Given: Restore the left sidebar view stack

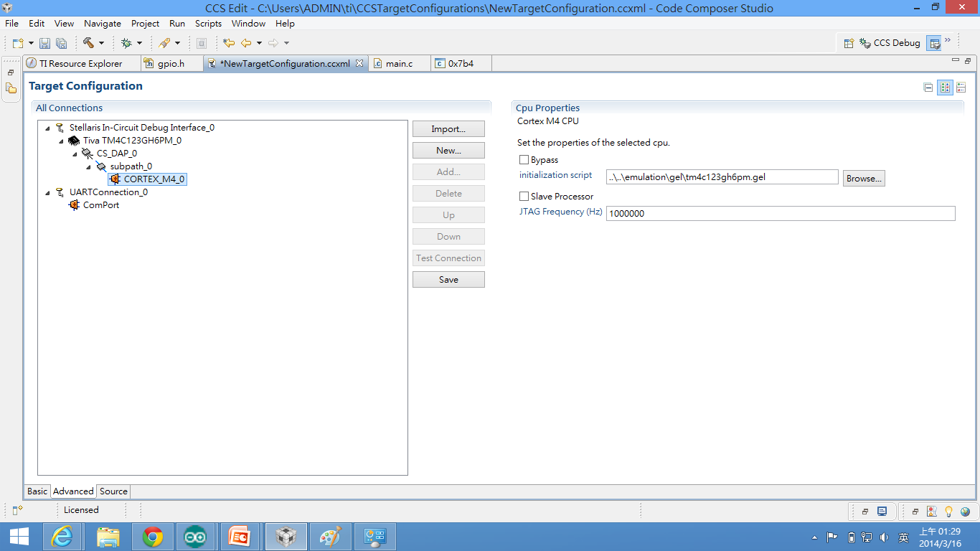Looking at the screenshot, I should [11, 72].
